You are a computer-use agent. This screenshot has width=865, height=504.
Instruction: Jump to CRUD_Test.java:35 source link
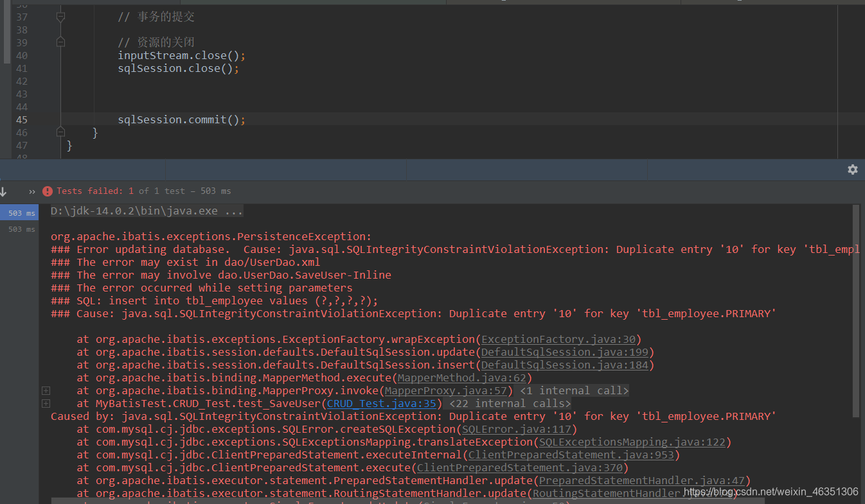click(382, 403)
